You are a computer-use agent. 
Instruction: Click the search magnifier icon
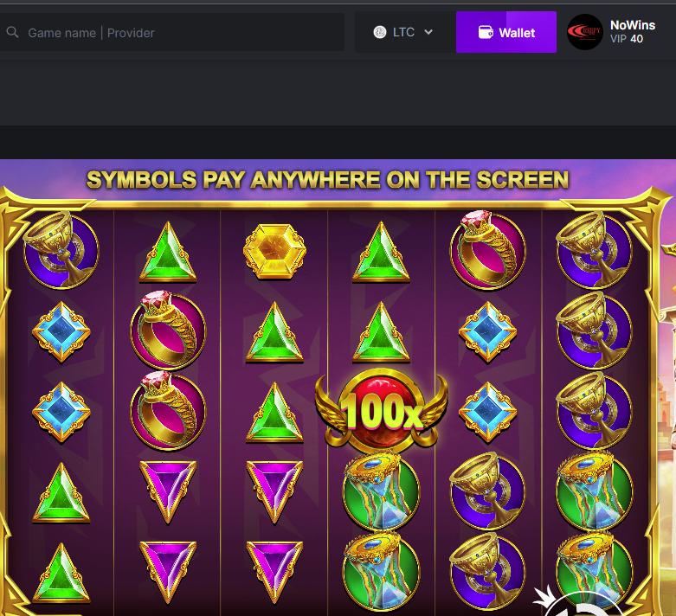(12, 32)
